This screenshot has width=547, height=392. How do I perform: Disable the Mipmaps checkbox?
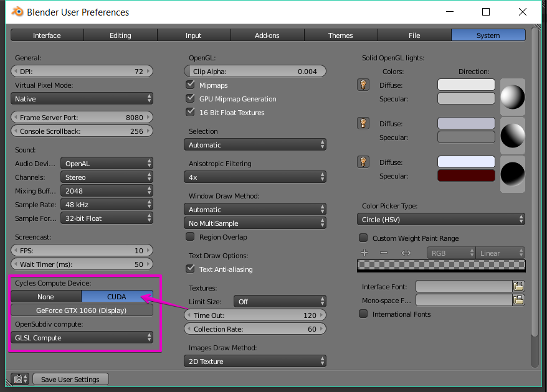point(191,85)
